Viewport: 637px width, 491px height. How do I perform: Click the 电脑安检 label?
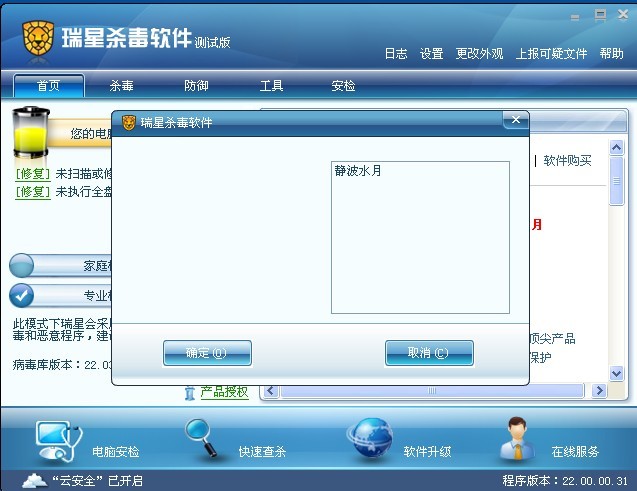click(x=116, y=452)
